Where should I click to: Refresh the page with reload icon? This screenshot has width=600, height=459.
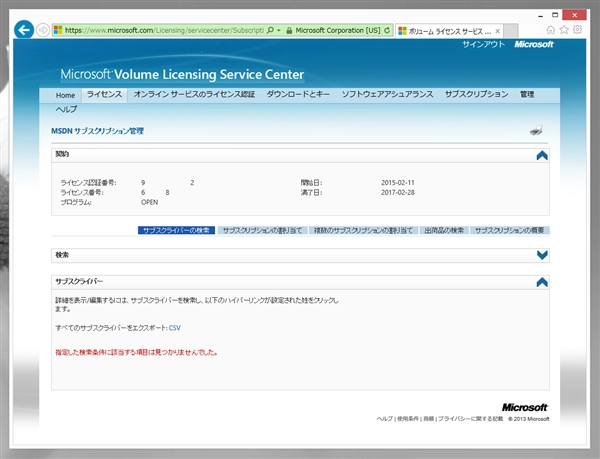[387, 30]
